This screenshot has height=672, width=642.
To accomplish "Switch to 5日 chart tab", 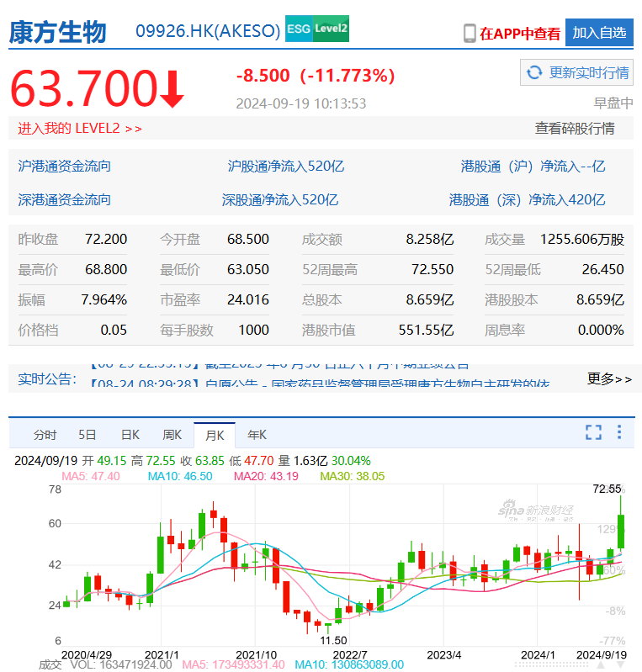I will pos(87,435).
